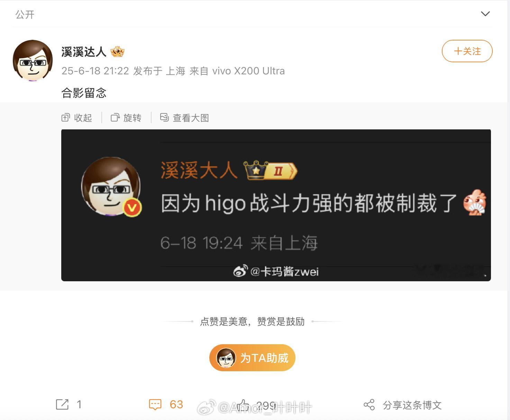The image size is (510, 420).
Task: Like the post with the thumbs-up icon
Action: (244, 404)
